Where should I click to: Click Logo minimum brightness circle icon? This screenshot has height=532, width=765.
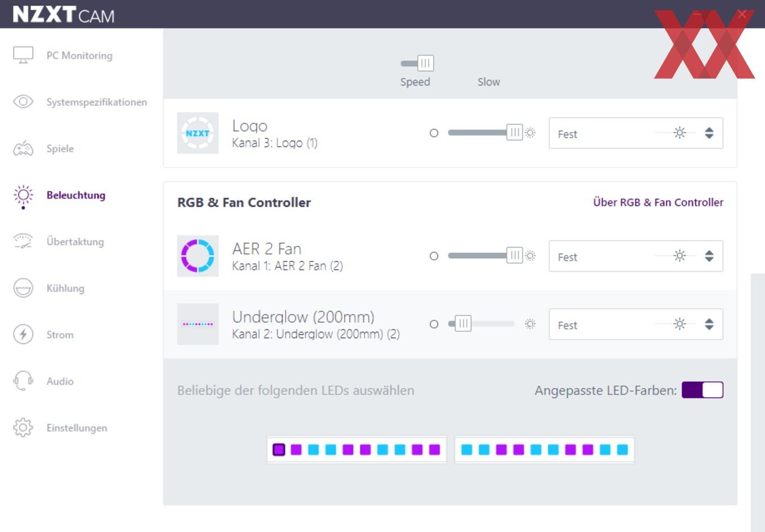434,133
